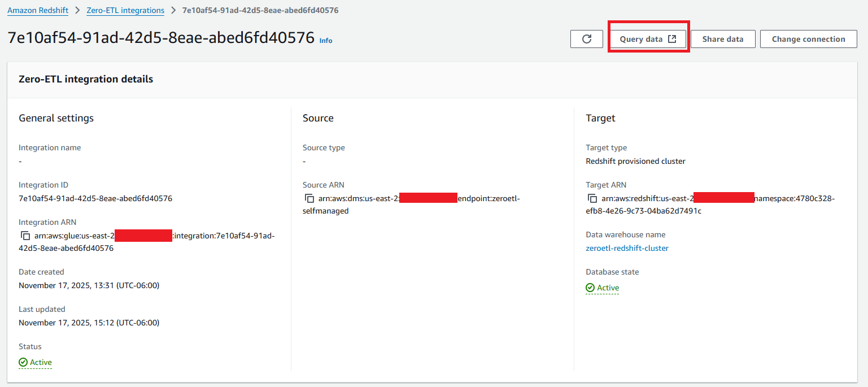Go to Zero-ETL integrations breadcrumb
This screenshot has width=868, height=387.
point(125,10)
